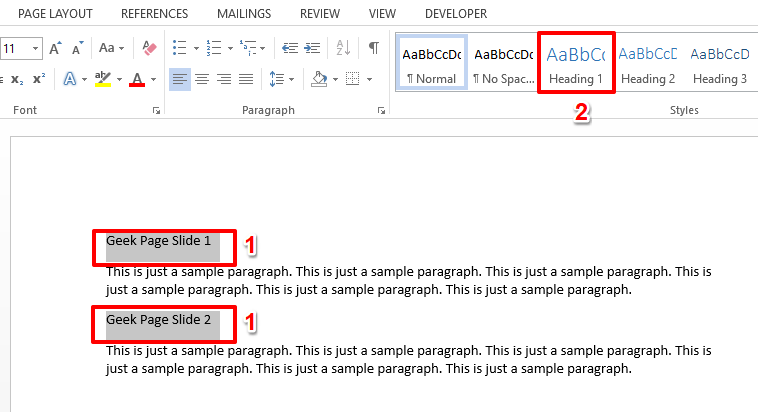Open the font size dropdown arrow
The height and width of the screenshot is (412, 758).
coord(35,49)
